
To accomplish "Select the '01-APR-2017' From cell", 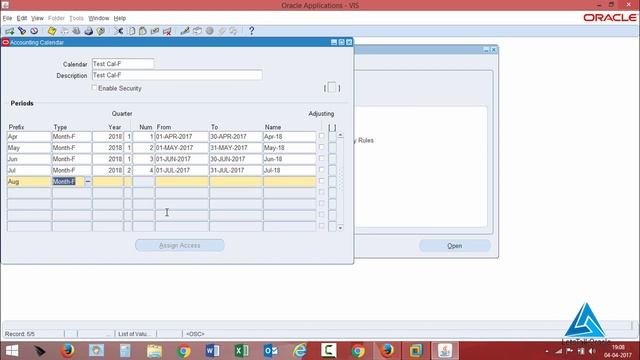I will click(x=182, y=136).
